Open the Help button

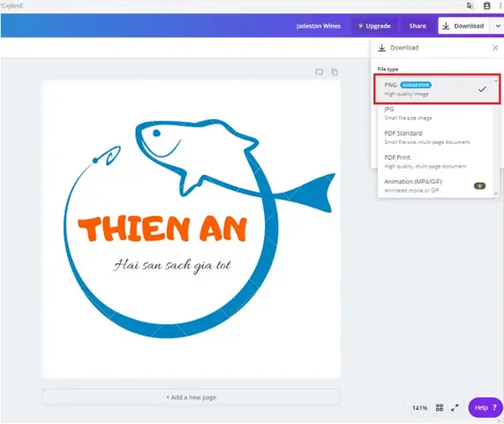pyautogui.click(x=485, y=407)
